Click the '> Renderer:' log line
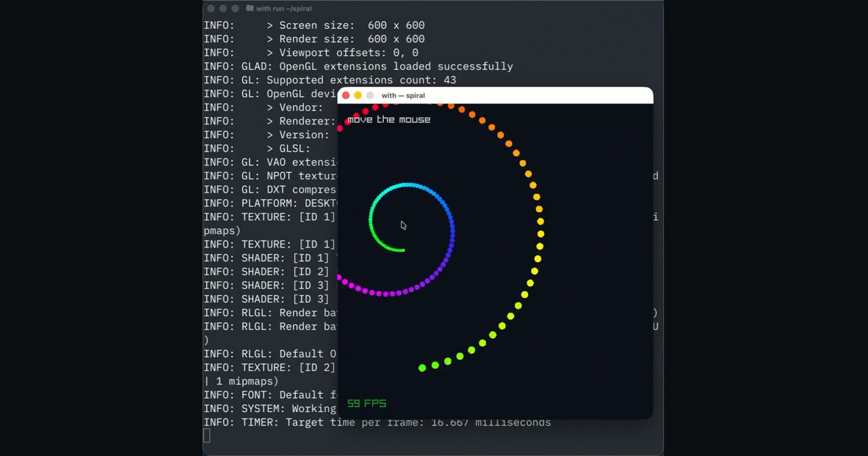 [270, 121]
